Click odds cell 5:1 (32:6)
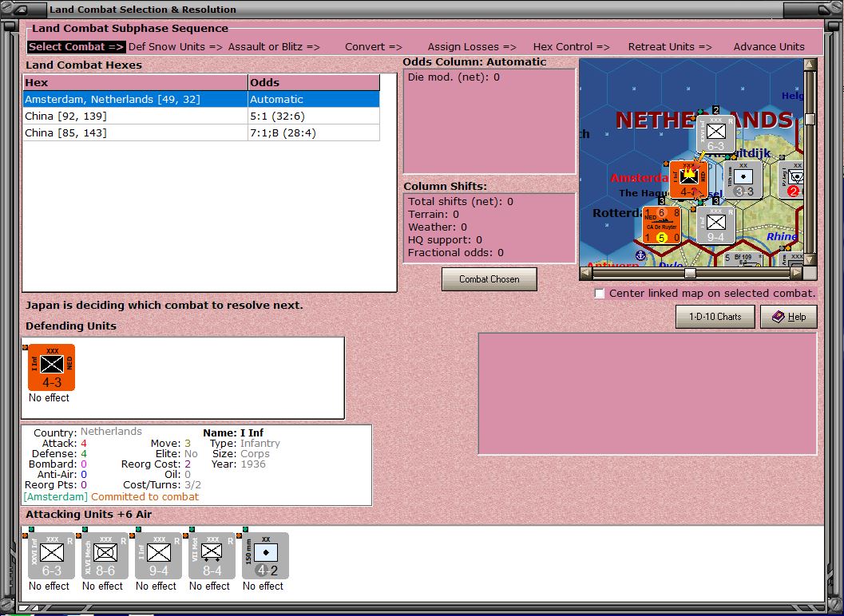Screen dimensions: 844x616 pos(314,116)
